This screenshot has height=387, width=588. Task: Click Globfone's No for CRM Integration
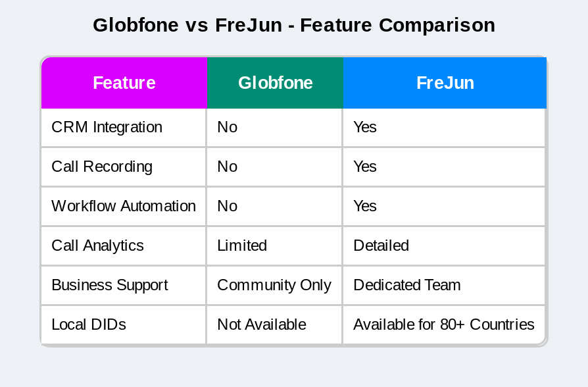(x=228, y=127)
